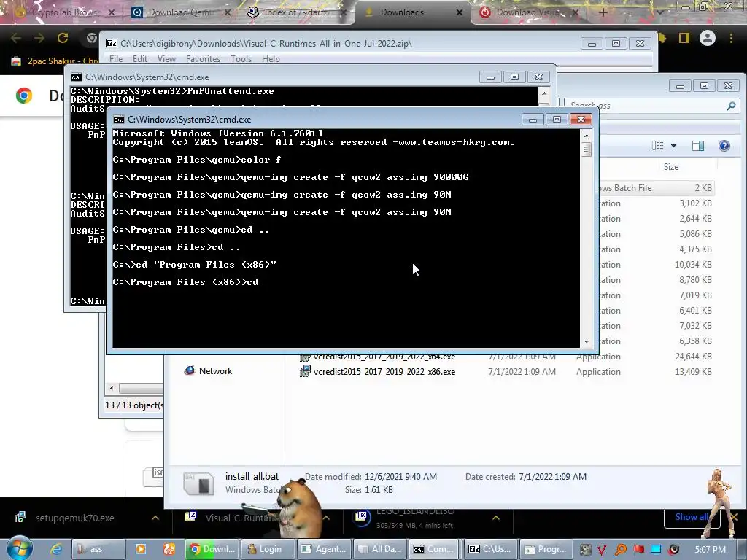Screen dimensions: 747x560
Task: Open a new Chrome tab with plus icon
Action: pyautogui.click(x=603, y=12)
